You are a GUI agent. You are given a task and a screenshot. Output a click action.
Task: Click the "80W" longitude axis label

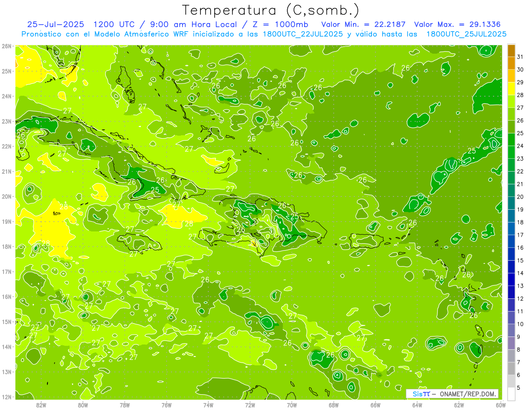tap(83, 405)
